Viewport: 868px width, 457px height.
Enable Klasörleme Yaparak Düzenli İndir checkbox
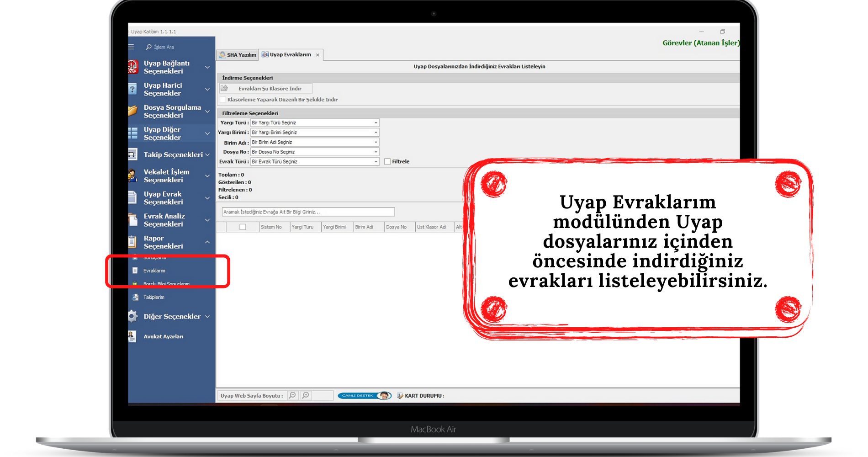[x=223, y=100]
